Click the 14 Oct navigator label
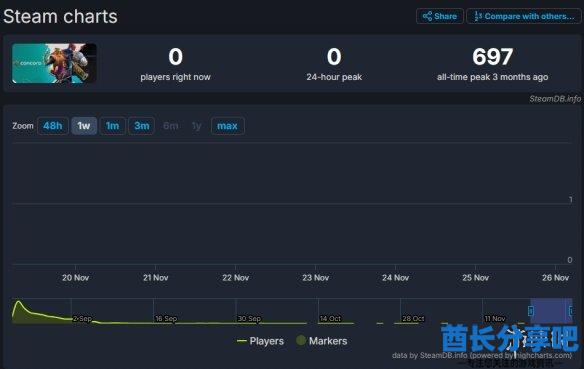The image size is (584, 369). pos(330,319)
